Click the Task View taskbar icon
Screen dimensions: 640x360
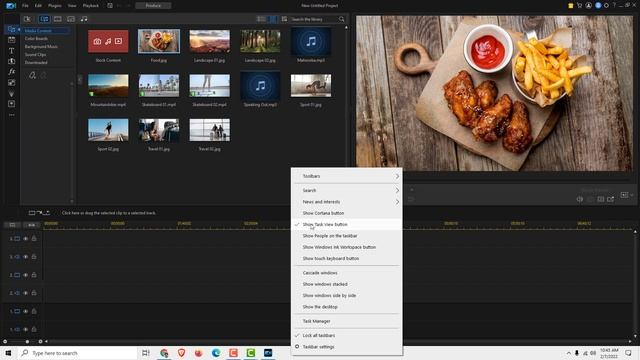pos(146,353)
